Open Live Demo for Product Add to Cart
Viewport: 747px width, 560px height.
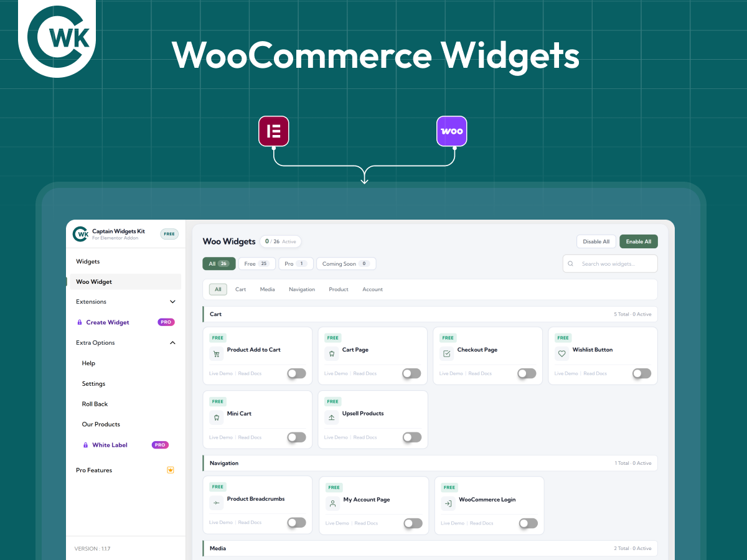click(x=221, y=373)
